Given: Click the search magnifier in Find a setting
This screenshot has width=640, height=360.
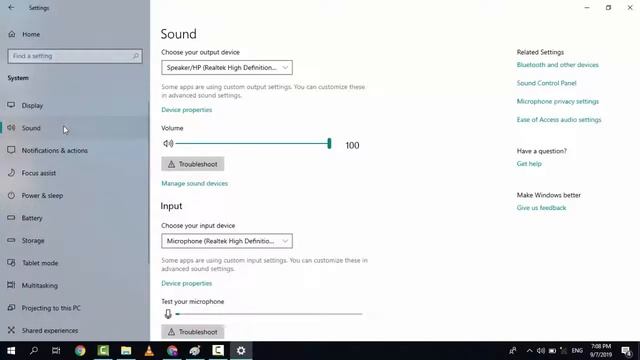Looking at the screenshot, I should tap(136, 56).
